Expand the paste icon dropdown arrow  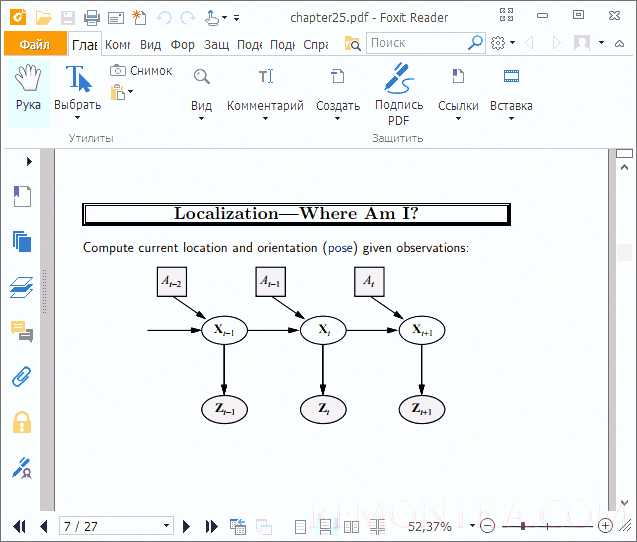coord(130,91)
